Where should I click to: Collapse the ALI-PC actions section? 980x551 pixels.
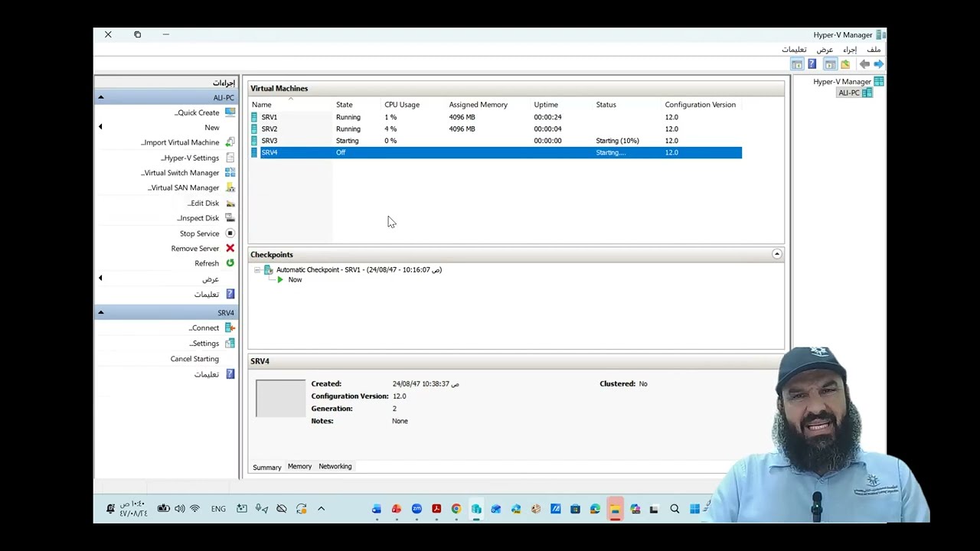pos(100,98)
